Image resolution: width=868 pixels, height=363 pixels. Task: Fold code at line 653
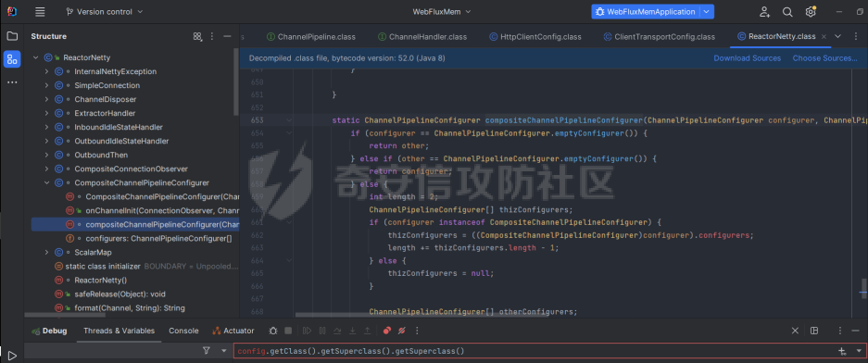click(289, 120)
